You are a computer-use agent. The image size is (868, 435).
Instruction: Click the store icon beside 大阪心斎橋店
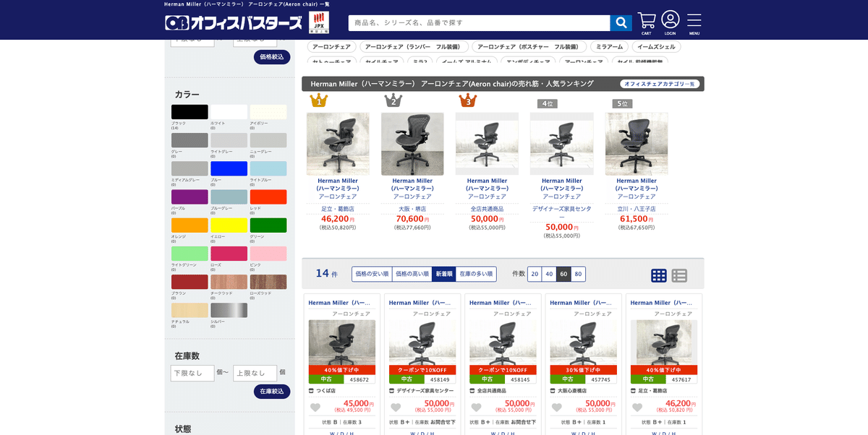coord(553,390)
